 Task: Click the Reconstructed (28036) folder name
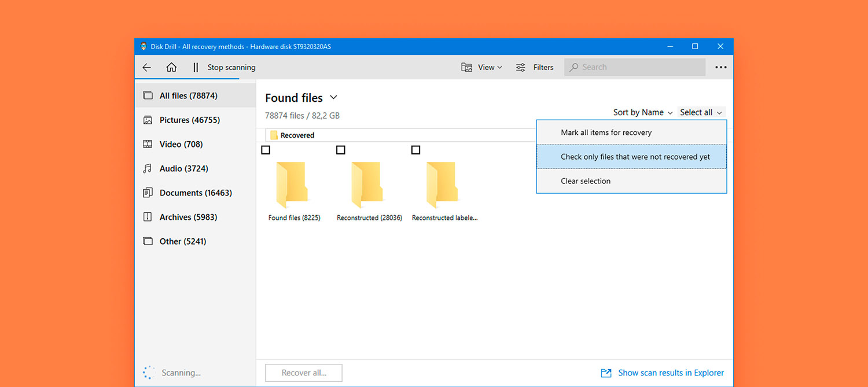click(x=370, y=218)
